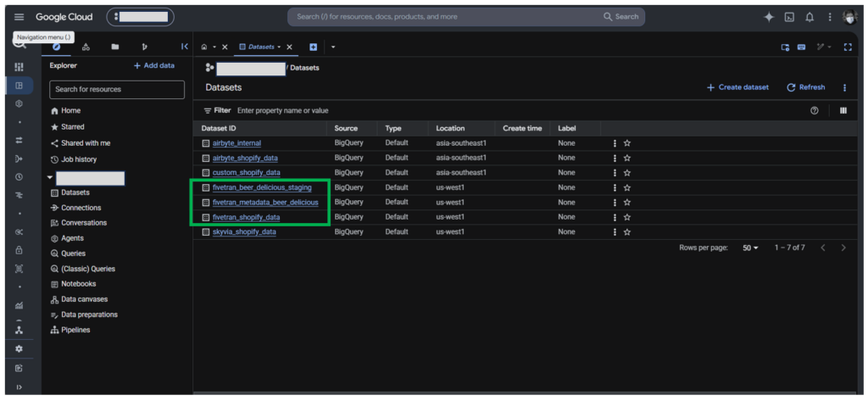The image size is (868, 401).
Task: Switch to the shapes tab next to Explorer
Action: (x=86, y=47)
